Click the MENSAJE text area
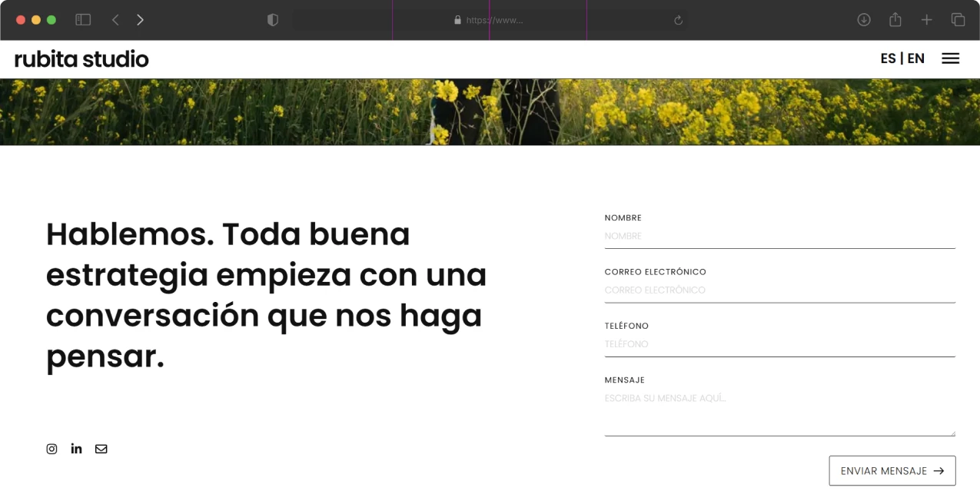Image resolution: width=980 pixels, height=504 pixels. coord(779,407)
